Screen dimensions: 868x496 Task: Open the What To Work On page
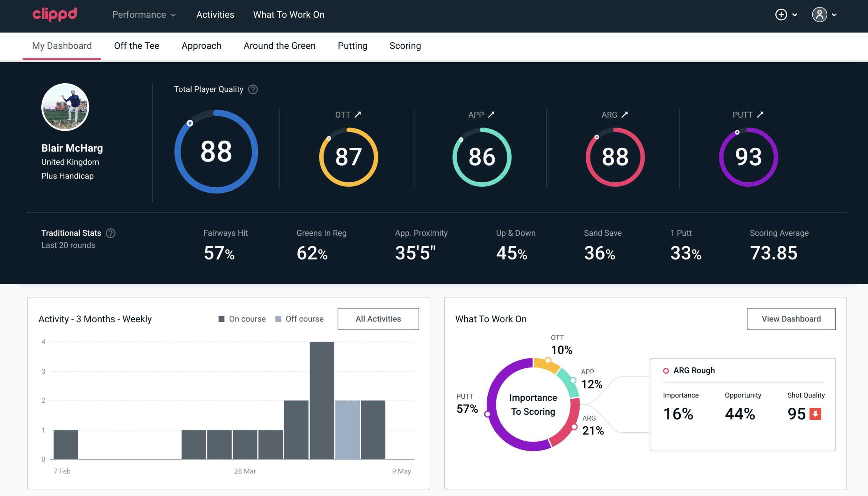point(288,15)
